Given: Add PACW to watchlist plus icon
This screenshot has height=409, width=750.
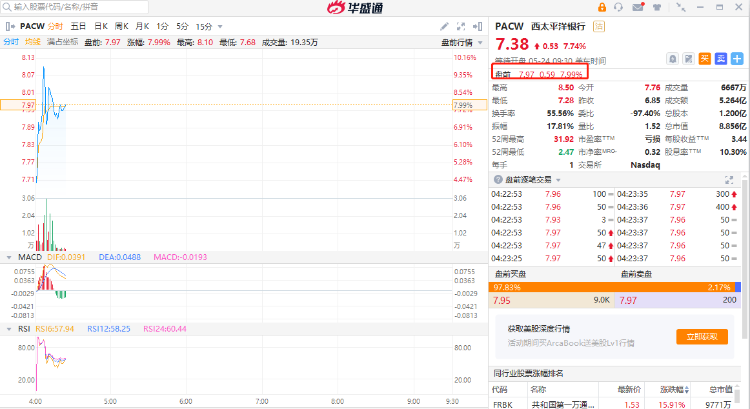Looking at the screenshot, I should pos(737,59).
